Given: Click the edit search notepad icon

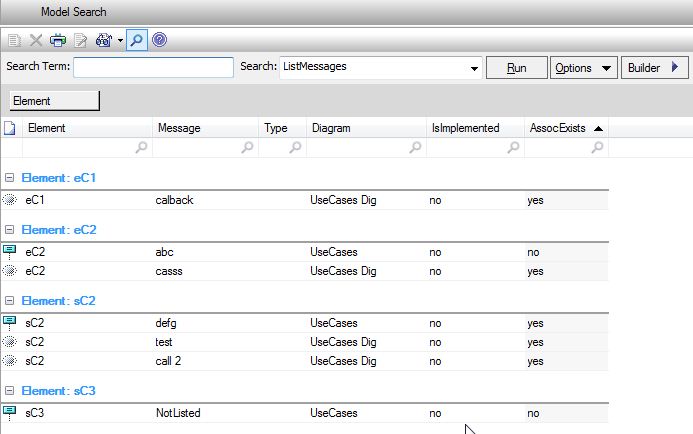Looking at the screenshot, I should tap(80, 41).
